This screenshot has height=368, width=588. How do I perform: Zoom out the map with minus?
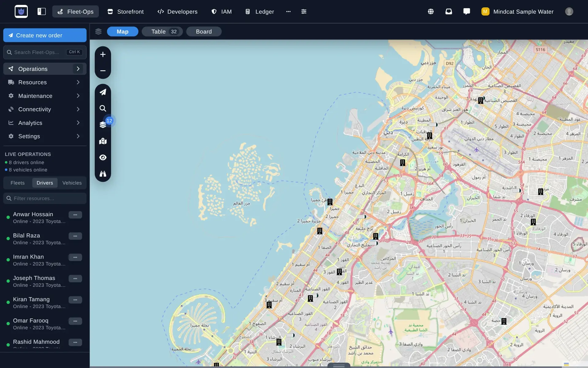coord(103,71)
